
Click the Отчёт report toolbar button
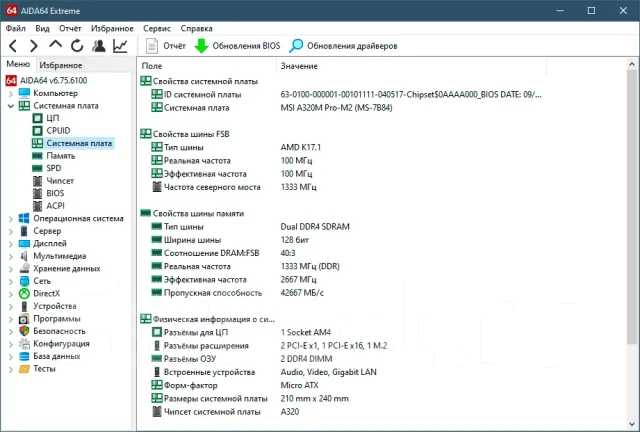pyautogui.click(x=166, y=46)
